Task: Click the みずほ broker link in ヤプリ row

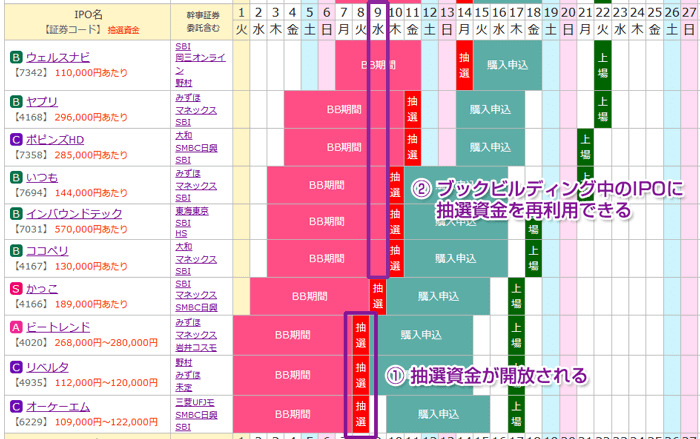Action: click(188, 98)
